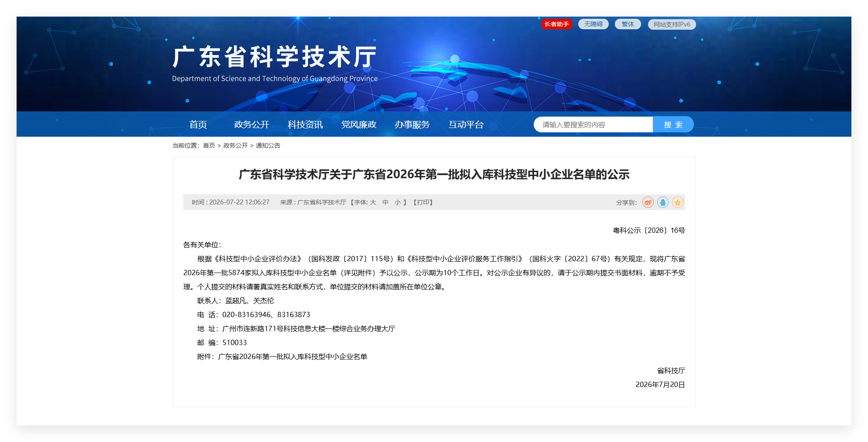Open 首页 in the main navigation bar
Image resolution: width=868 pixels, height=442 pixels.
tap(198, 124)
